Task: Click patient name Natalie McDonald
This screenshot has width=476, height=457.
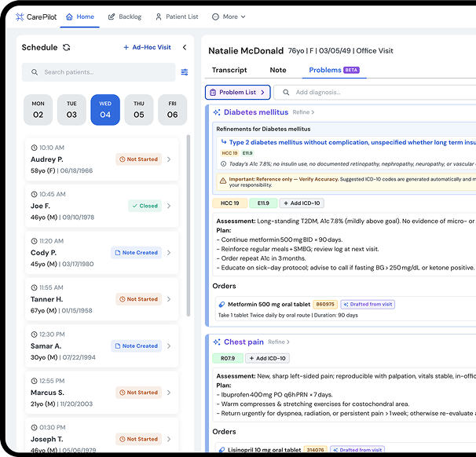Action: click(246, 51)
